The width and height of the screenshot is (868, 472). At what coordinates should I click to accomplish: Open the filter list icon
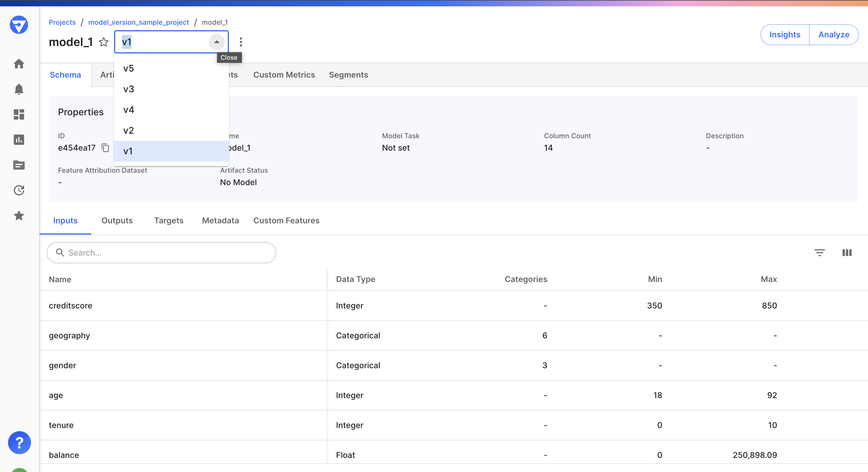point(819,252)
